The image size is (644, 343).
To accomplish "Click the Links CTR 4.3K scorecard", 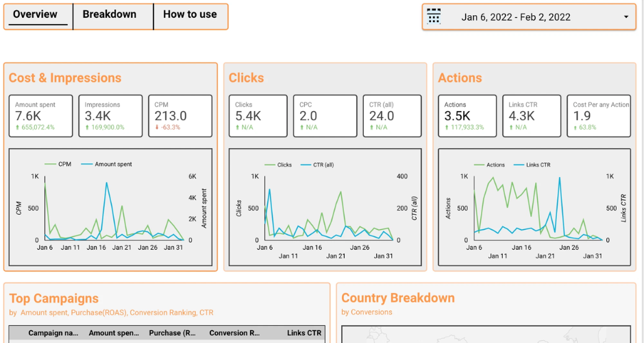I will pos(533,116).
